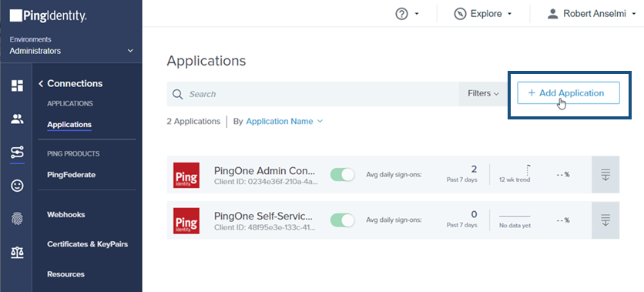644x292 pixels.
Task: Click the help question mark icon
Action: pos(401,14)
